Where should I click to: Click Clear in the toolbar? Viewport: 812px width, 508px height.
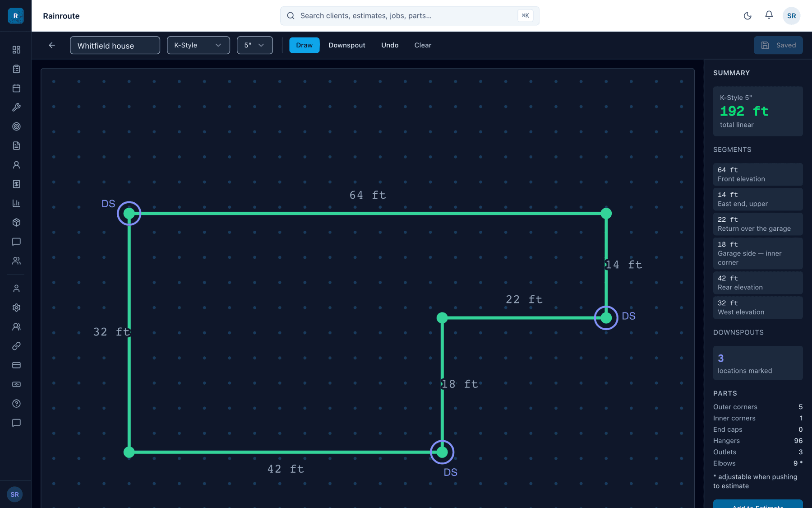(423, 45)
